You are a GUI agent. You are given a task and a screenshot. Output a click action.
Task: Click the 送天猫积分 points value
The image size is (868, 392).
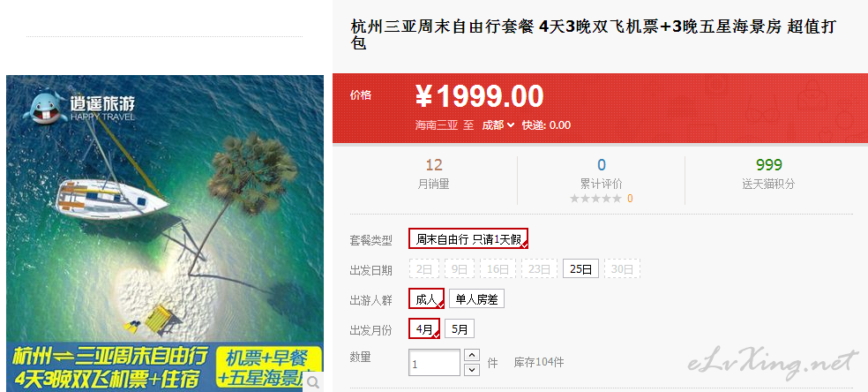(768, 165)
